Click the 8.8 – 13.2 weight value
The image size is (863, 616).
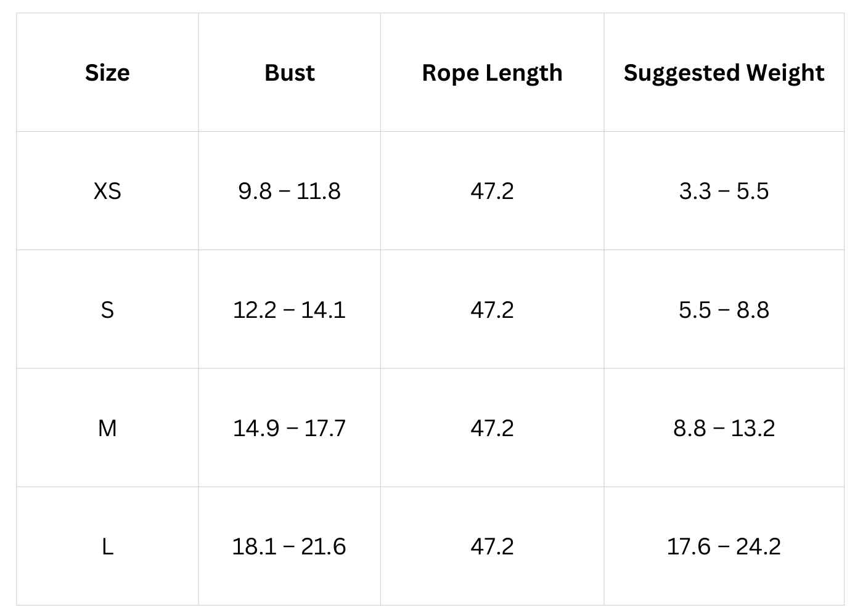pyautogui.click(x=724, y=428)
